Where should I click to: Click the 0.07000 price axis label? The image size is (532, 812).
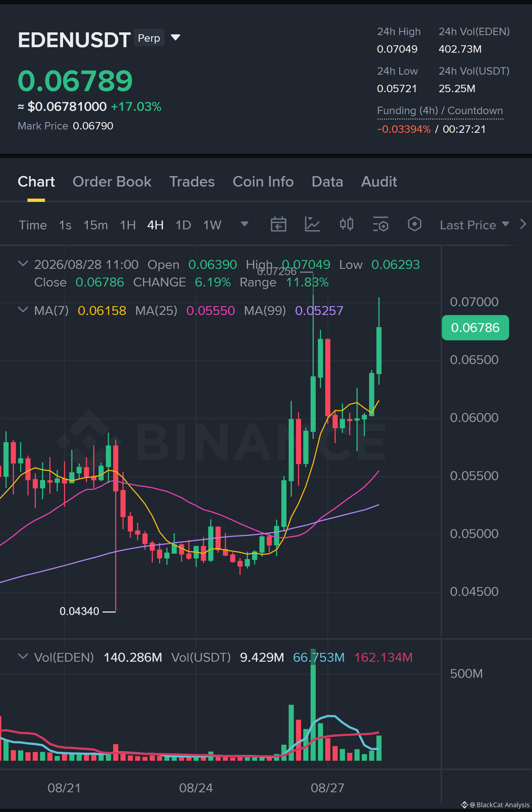(474, 302)
